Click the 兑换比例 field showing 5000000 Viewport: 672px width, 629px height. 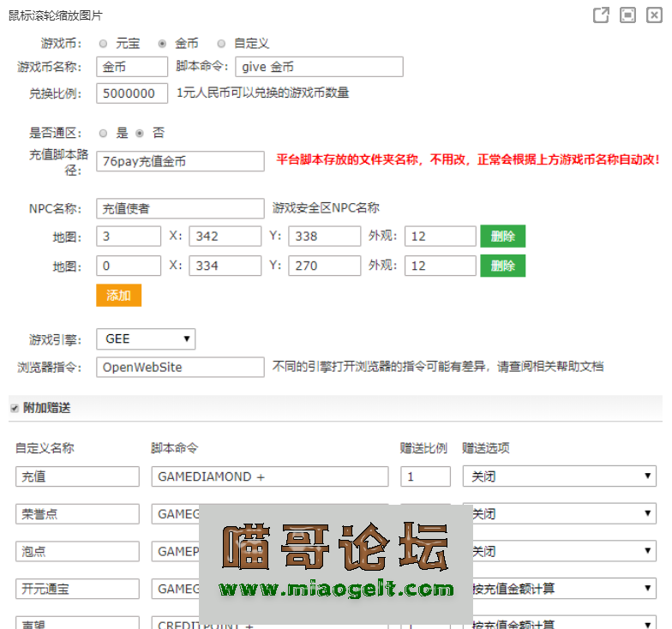tap(132, 93)
